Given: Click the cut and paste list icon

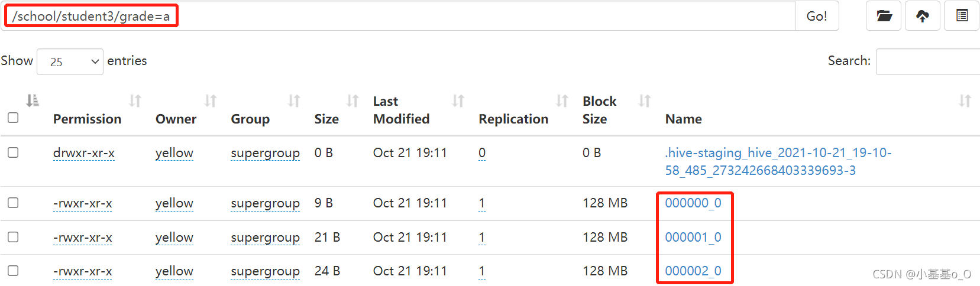Looking at the screenshot, I should (x=962, y=16).
